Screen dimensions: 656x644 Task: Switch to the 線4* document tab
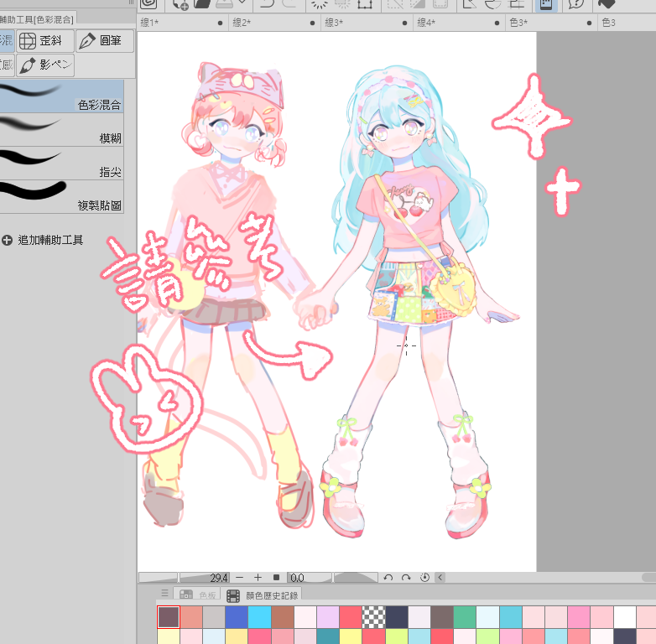pos(460,23)
